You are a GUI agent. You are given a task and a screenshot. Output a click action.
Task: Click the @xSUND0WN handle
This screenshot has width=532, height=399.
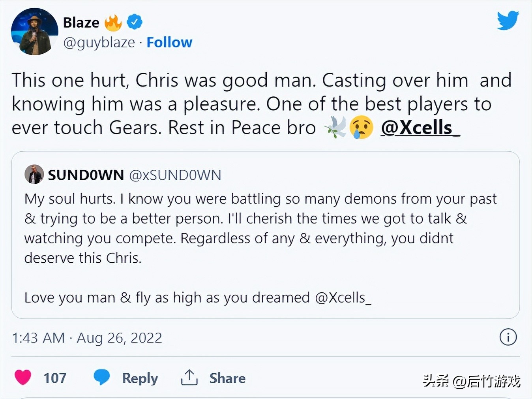tap(175, 175)
